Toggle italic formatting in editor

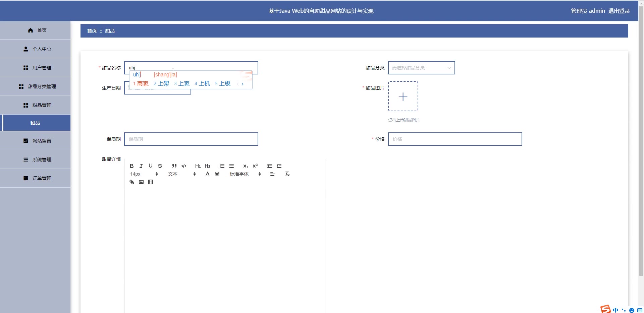pos(141,166)
